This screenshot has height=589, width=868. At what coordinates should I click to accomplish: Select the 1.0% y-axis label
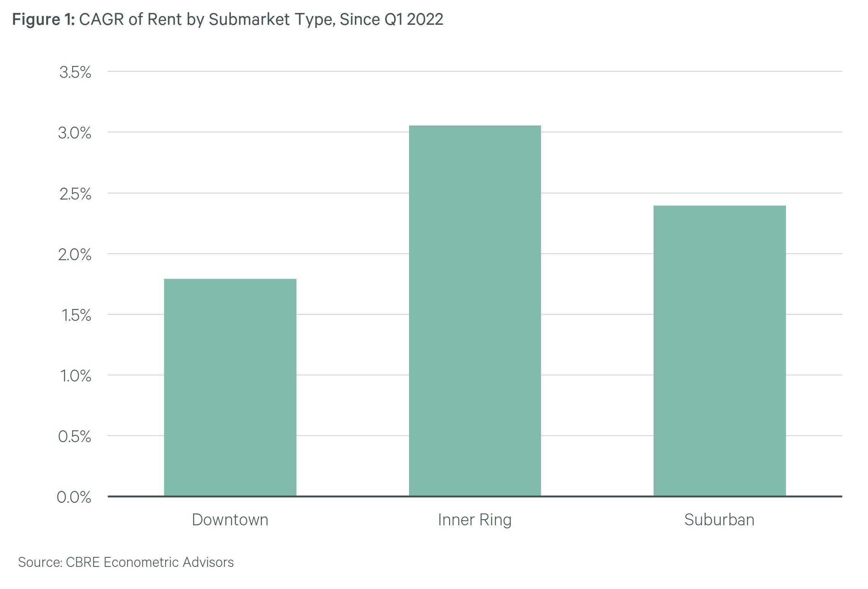76,376
